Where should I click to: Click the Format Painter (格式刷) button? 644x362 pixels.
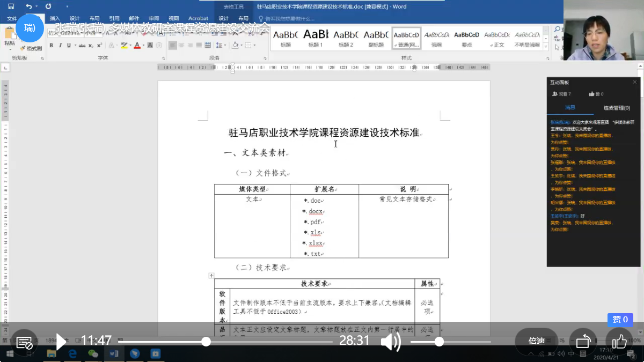tap(32, 48)
